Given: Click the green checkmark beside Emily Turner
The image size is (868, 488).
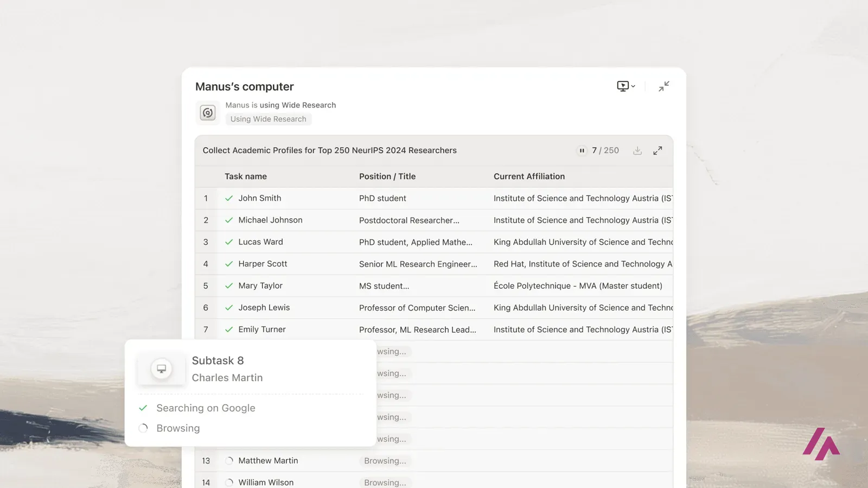Looking at the screenshot, I should point(229,329).
